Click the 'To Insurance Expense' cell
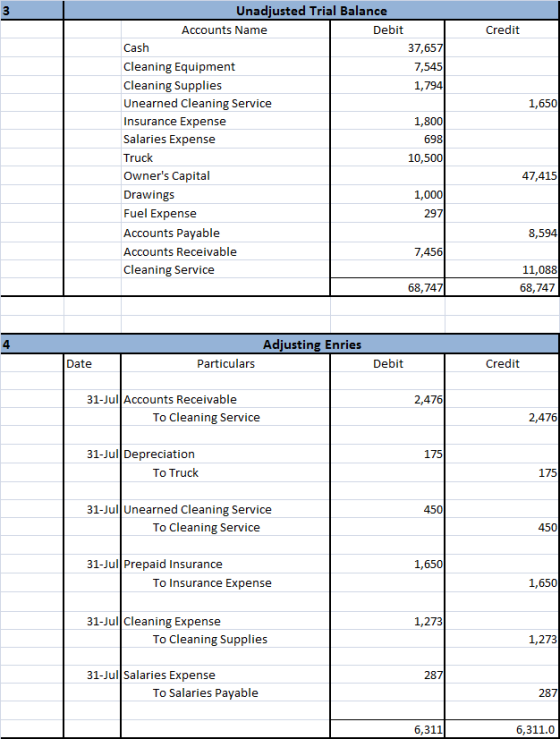The image size is (560, 739). [225, 583]
